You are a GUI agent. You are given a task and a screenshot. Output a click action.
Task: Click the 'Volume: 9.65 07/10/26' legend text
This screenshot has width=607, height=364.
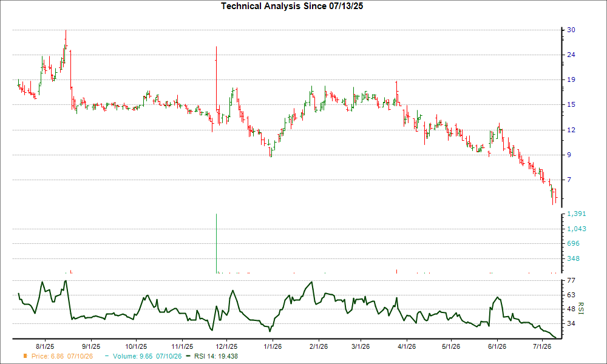click(x=147, y=356)
